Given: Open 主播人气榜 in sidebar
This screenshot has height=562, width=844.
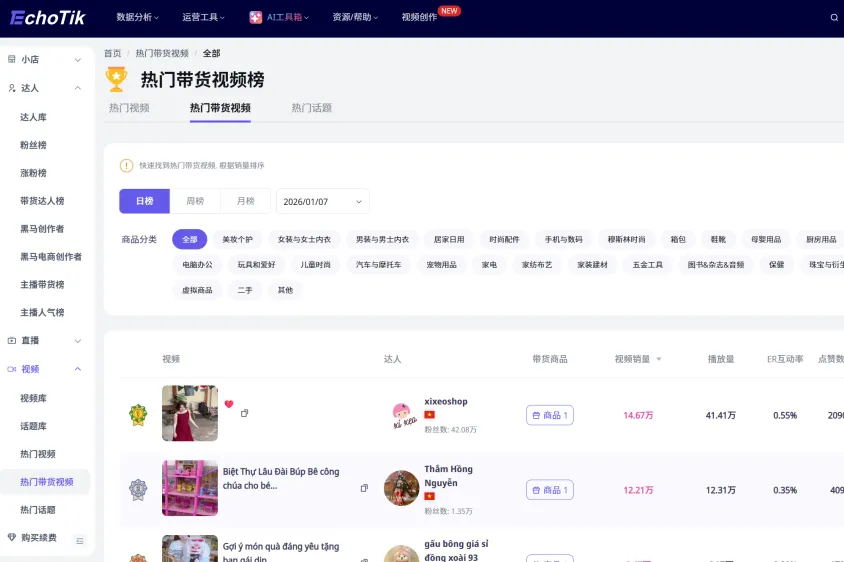Looking at the screenshot, I should pyautogui.click(x=42, y=312).
